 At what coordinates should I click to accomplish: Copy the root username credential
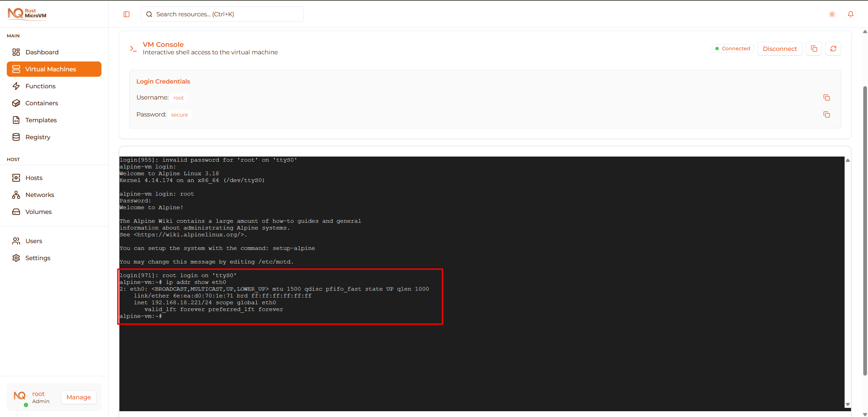click(826, 97)
